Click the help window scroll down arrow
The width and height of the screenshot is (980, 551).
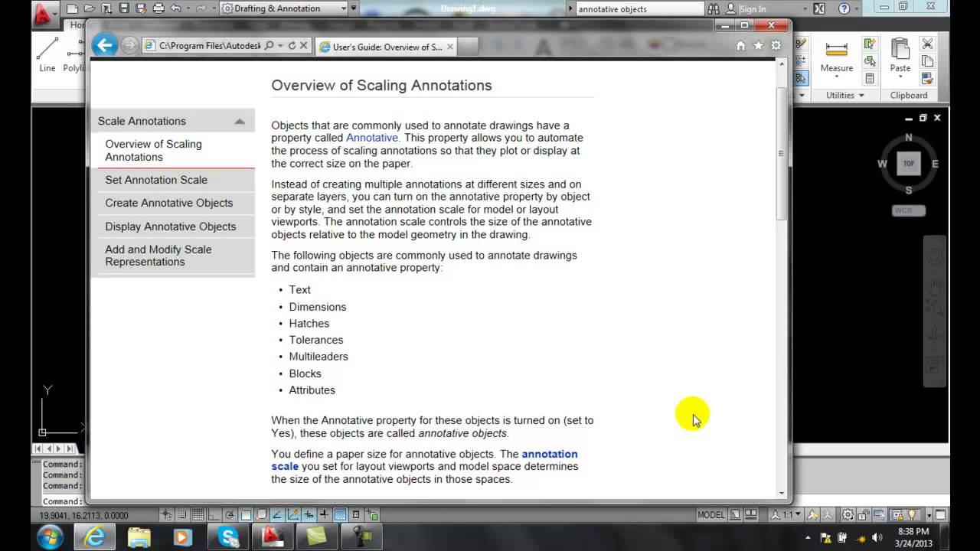(781, 494)
